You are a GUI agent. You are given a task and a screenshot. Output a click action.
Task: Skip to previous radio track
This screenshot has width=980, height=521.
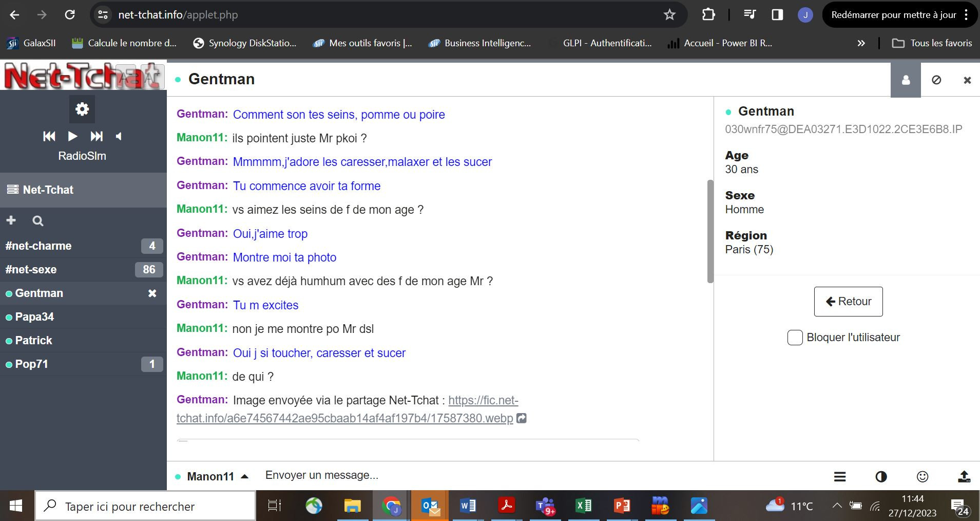[x=49, y=136]
